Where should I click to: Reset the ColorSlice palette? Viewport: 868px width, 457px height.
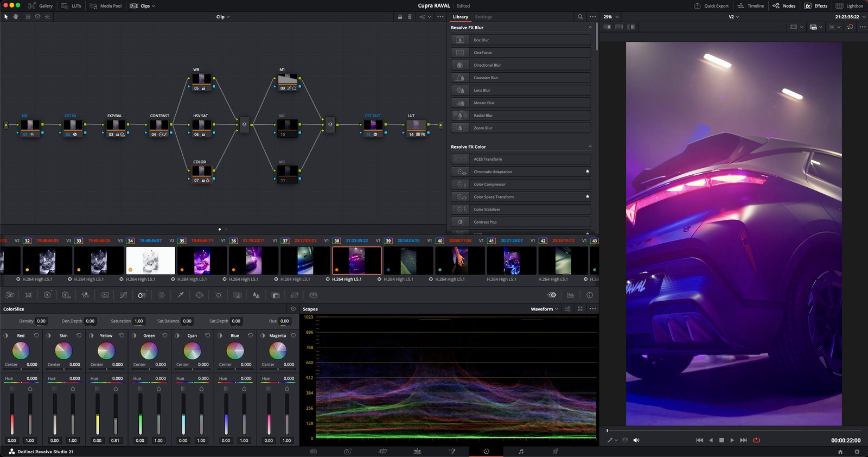pyautogui.click(x=293, y=309)
